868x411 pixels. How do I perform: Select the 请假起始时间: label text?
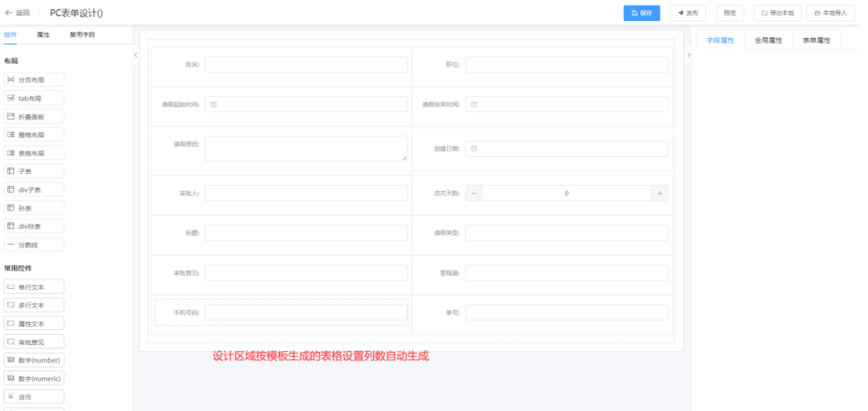pyautogui.click(x=180, y=105)
